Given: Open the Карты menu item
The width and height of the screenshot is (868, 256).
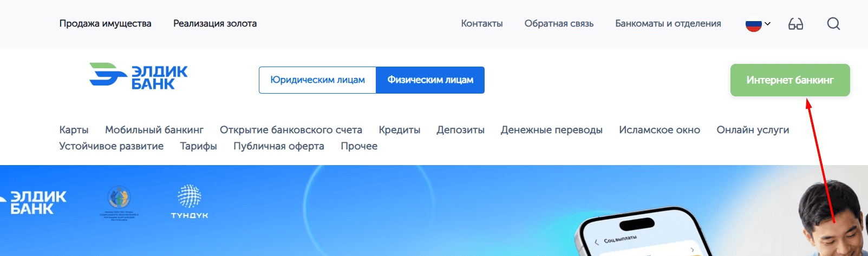Looking at the screenshot, I should click(x=74, y=130).
